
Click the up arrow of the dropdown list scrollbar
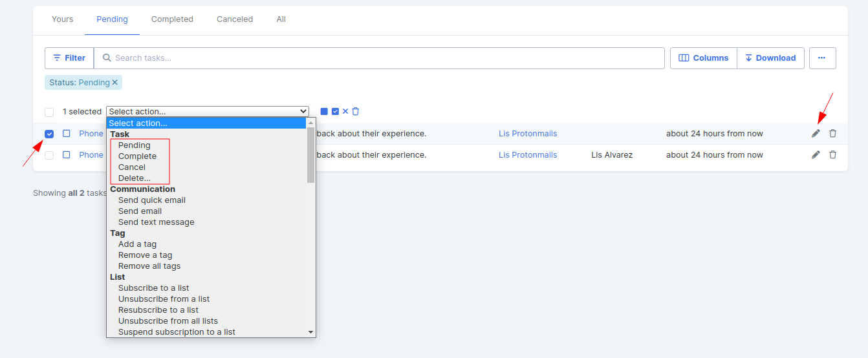(x=311, y=123)
